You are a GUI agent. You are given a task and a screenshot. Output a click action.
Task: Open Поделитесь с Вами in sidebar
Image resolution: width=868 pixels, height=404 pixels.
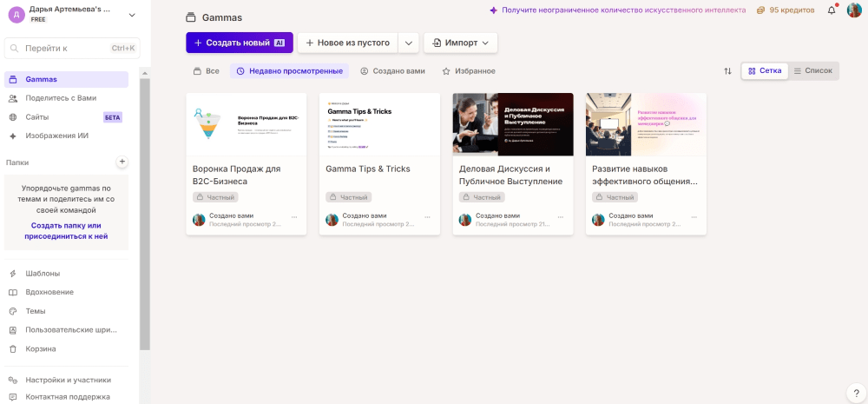click(67, 98)
